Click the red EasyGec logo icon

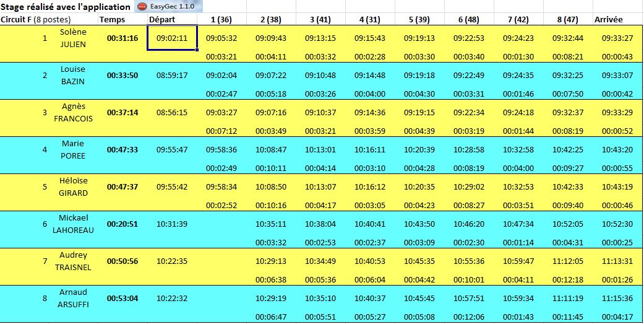pos(142,7)
